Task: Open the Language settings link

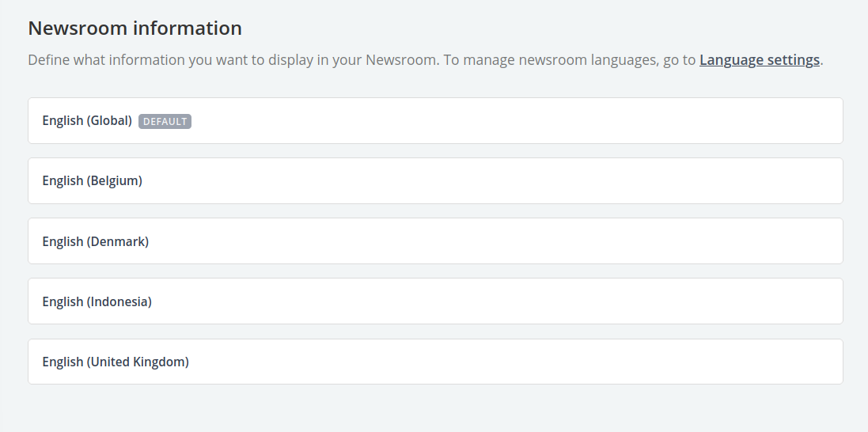Action: (760, 60)
